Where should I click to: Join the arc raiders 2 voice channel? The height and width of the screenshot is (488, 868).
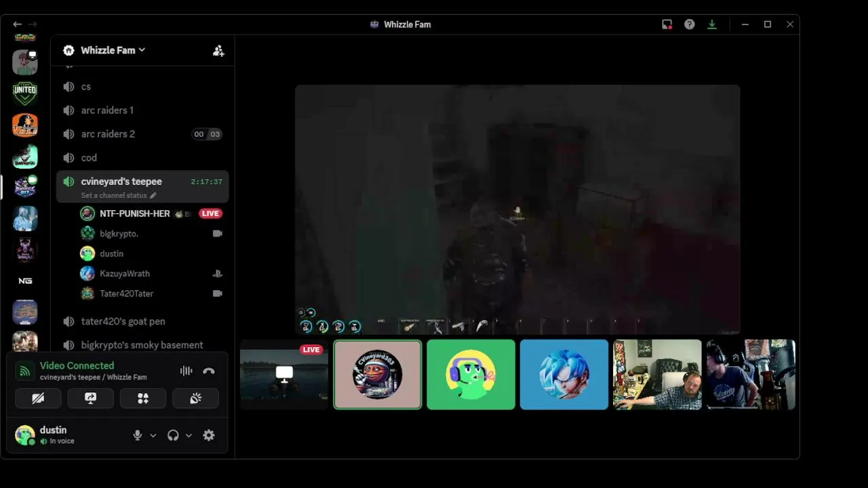142,134
